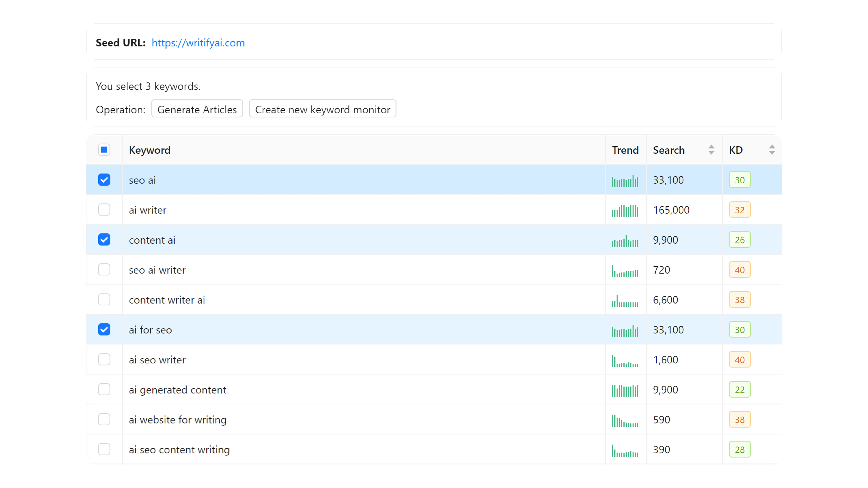Uncheck the "ai for seo" keyword
868x488 pixels.
[104, 329]
